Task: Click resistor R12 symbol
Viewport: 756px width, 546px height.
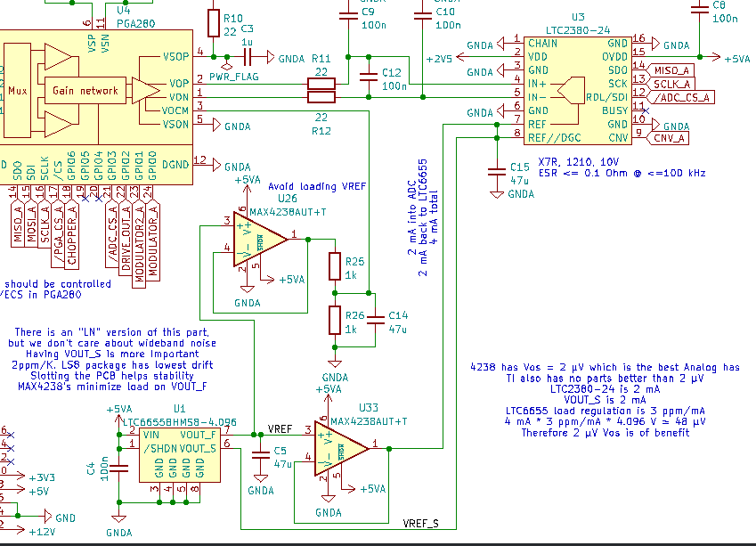Action: (x=321, y=97)
